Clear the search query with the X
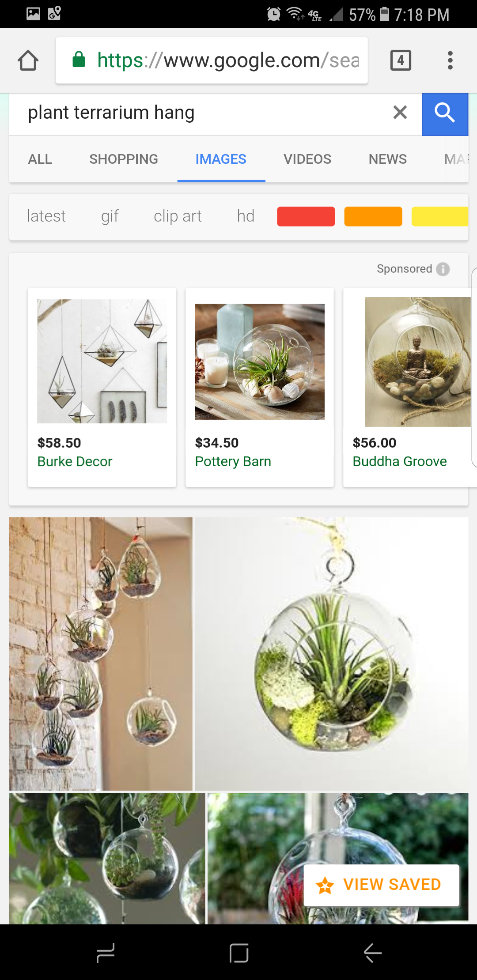The height and width of the screenshot is (980, 477). click(400, 113)
